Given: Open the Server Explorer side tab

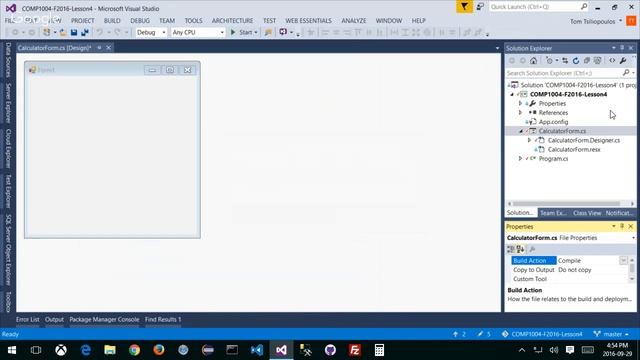Looking at the screenshot, I should click(x=8, y=103).
